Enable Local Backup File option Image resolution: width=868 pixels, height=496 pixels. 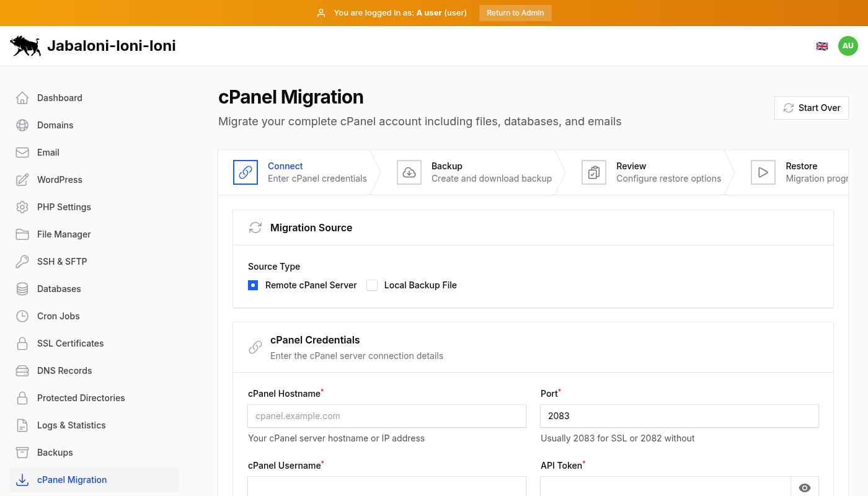click(371, 285)
